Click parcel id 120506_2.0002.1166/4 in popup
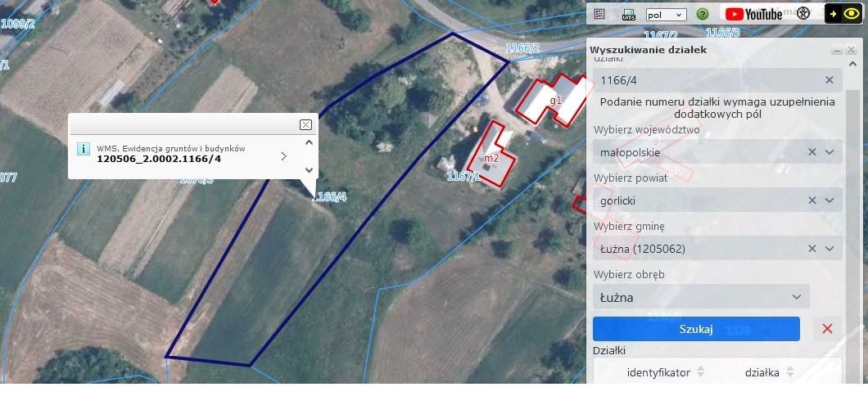868x414 pixels. click(158, 159)
